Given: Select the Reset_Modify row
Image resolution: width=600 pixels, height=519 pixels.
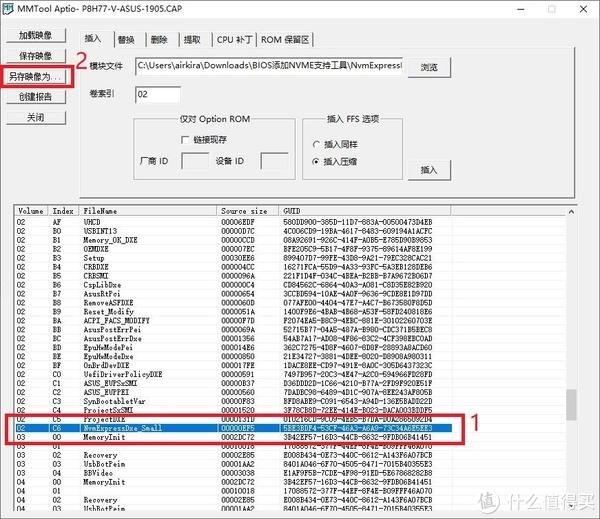Looking at the screenshot, I should click(x=233, y=312).
